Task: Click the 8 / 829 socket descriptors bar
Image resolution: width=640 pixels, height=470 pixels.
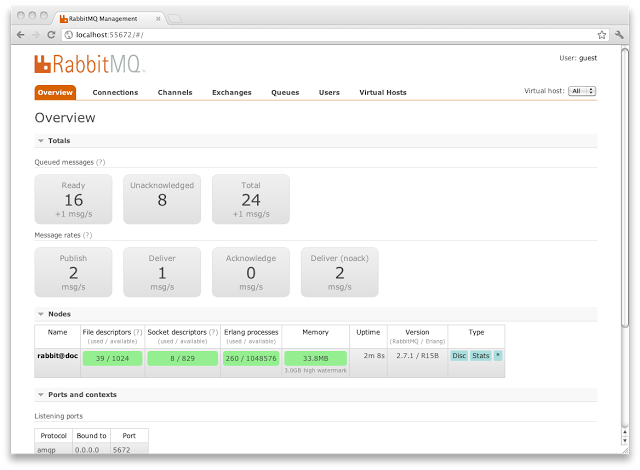Action: (x=182, y=359)
